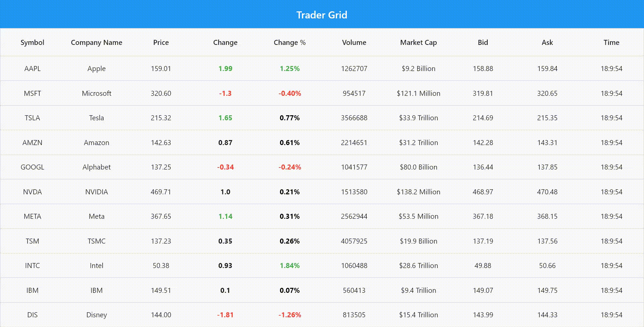
Task: Click the Microsoft company name cell
Action: [x=97, y=93]
